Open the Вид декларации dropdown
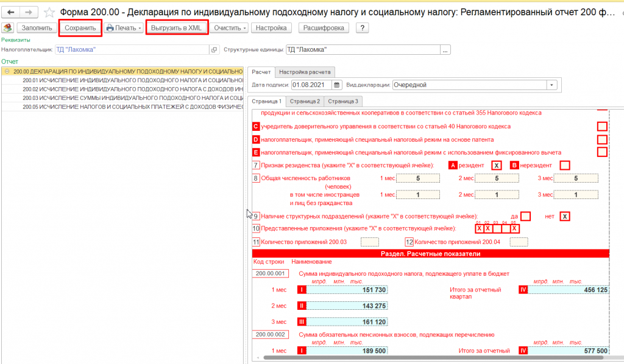 tap(551, 85)
